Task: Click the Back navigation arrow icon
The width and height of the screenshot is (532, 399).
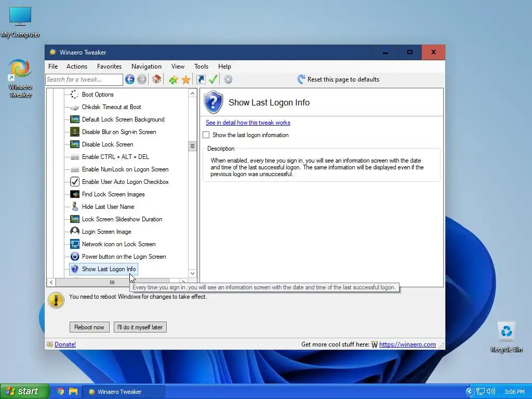Action: [129, 79]
